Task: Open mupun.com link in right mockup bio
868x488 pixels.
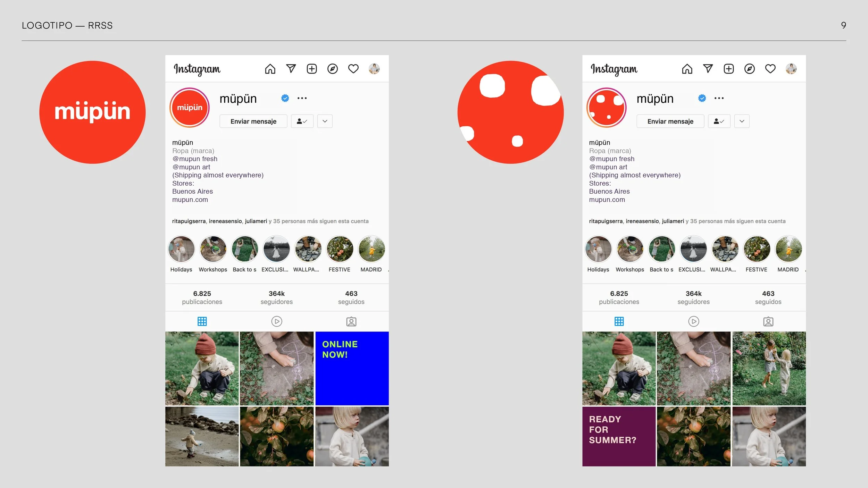Action: 607,200
